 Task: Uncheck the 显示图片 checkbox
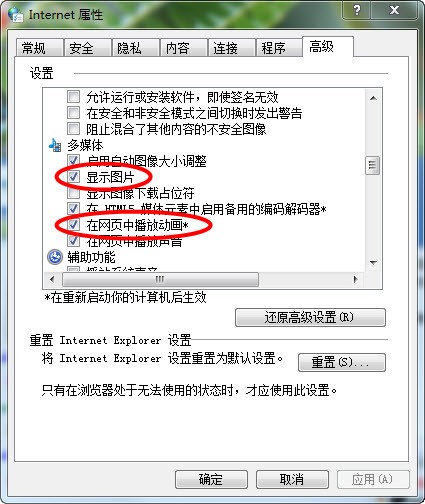pos(73,176)
